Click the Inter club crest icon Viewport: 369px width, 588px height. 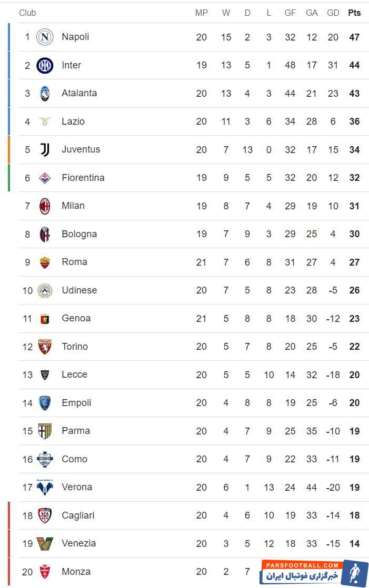pyautogui.click(x=45, y=65)
